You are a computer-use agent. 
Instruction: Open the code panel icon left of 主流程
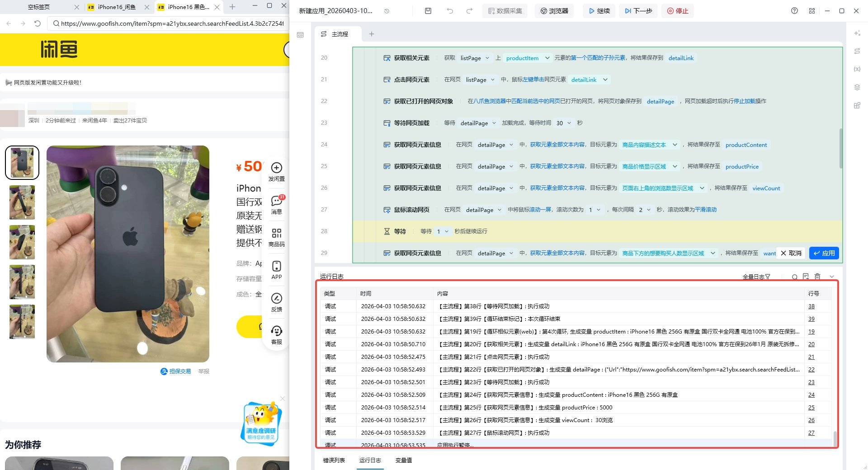[300, 35]
